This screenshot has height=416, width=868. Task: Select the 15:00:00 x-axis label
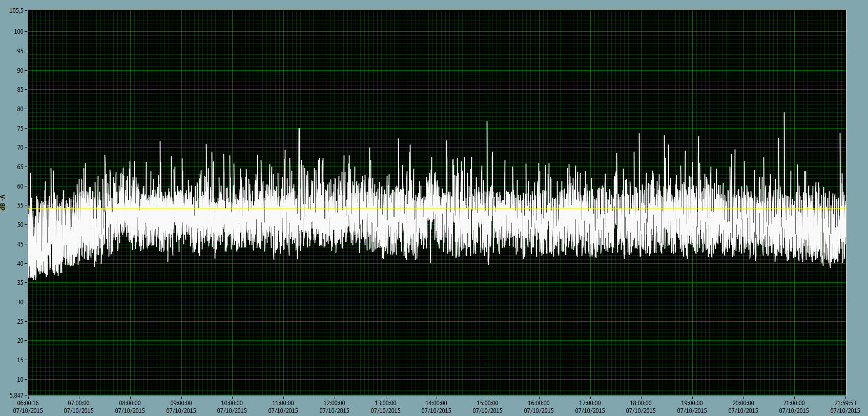(488, 404)
